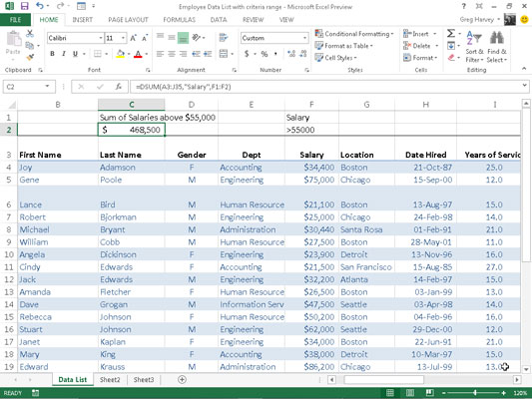Click the Merge & Center icon

(224, 54)
